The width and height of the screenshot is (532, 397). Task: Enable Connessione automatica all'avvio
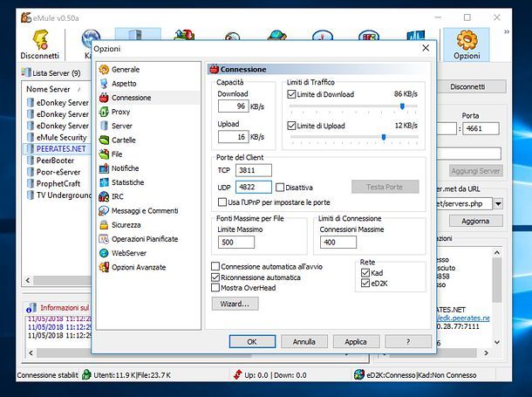point(215,266)
